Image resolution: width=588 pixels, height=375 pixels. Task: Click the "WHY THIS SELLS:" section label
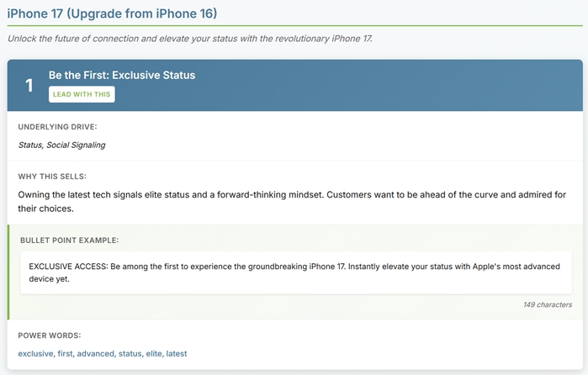(x=52, y=176)
